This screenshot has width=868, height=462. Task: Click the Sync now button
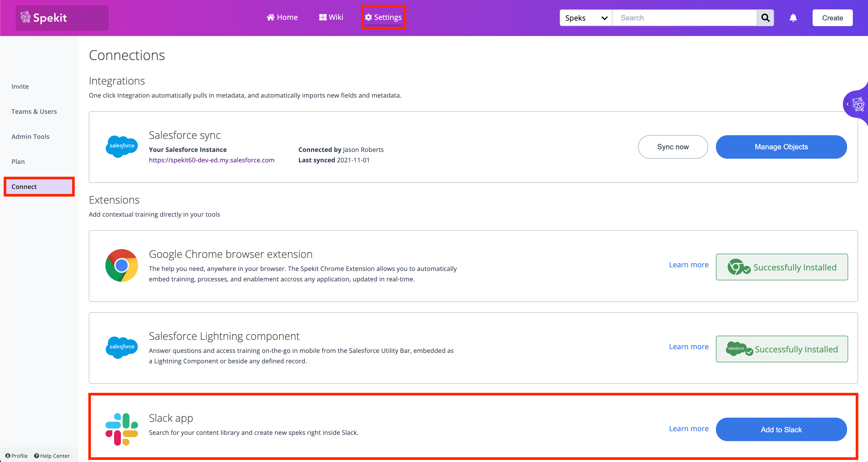click(x=673, y=147)
